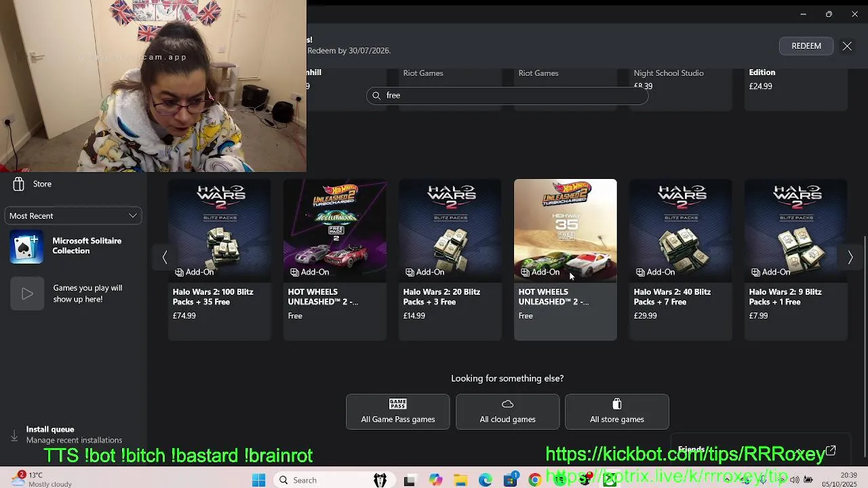
Task: Open Halo Wars 2: 9 Blitz Packs thumbnail
Action: coord(795,230)
